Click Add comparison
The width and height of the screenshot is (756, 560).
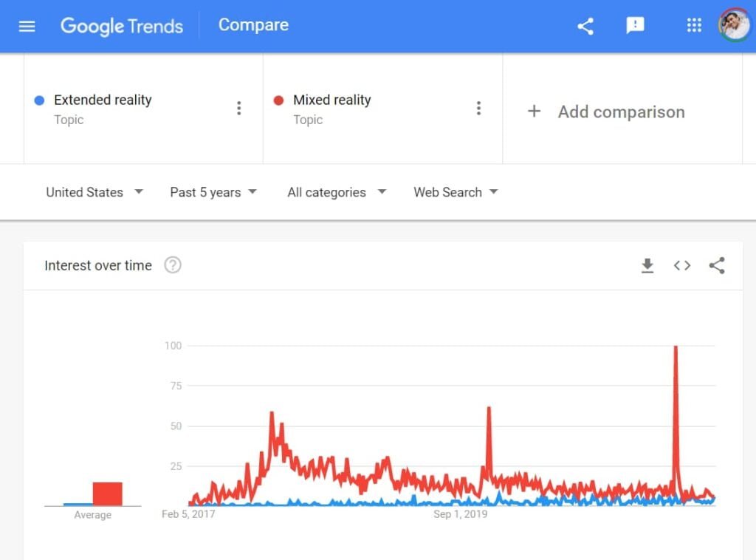(607, 112)
